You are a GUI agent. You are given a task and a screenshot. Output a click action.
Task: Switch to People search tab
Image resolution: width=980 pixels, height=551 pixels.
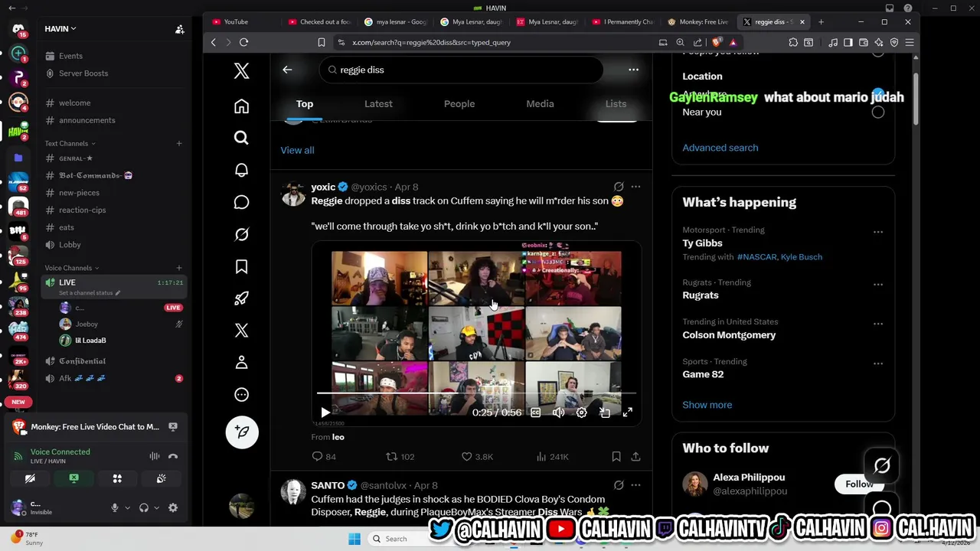(x=459, y=104)
